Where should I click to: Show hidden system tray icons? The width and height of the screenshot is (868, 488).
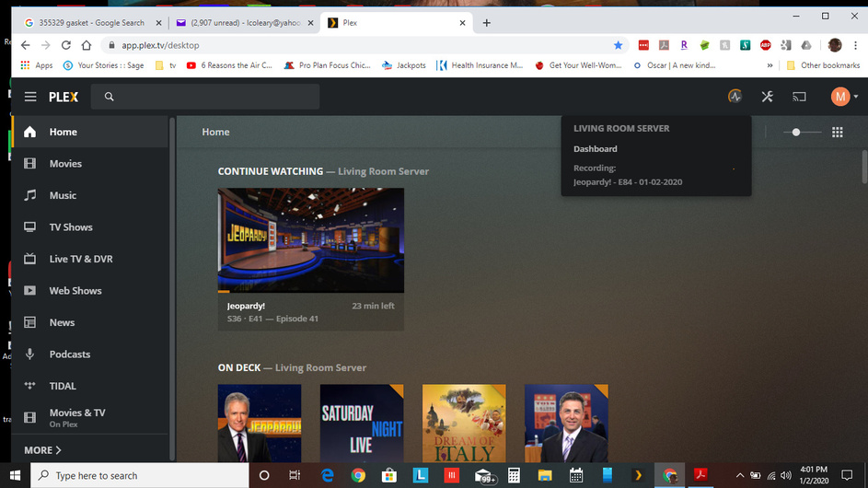(x=739, y=475)
